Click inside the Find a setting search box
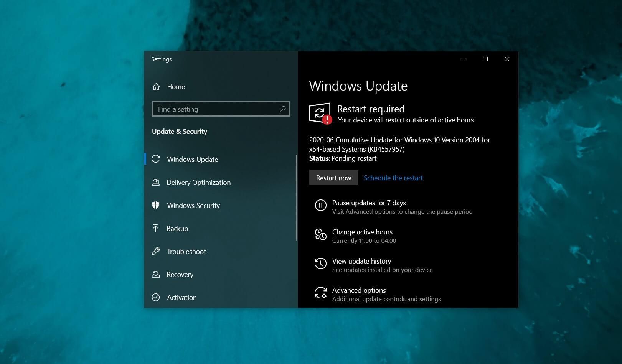 tap(215, 109)
